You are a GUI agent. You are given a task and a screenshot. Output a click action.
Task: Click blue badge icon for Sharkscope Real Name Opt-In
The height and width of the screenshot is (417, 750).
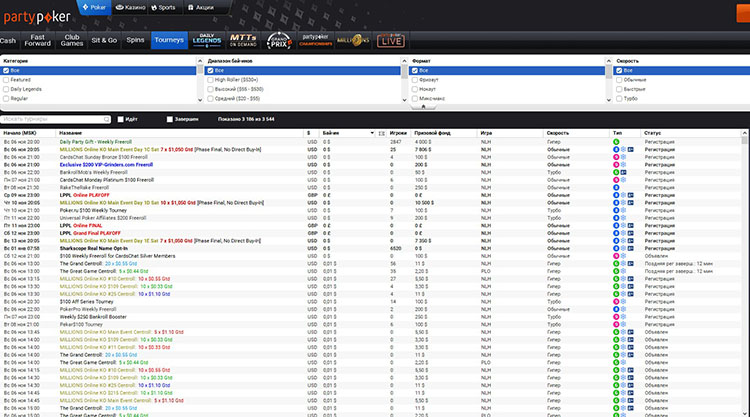[x=631, y=248]
